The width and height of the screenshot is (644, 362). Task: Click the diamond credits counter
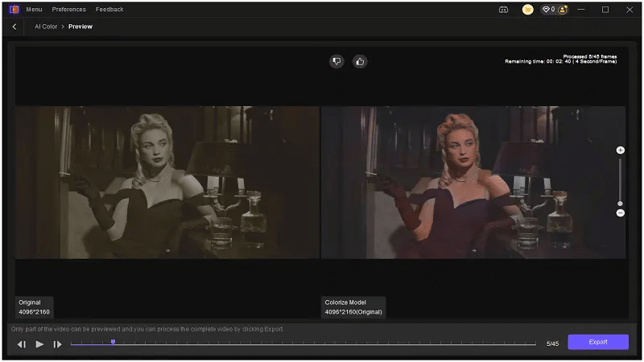pos(548,10)
